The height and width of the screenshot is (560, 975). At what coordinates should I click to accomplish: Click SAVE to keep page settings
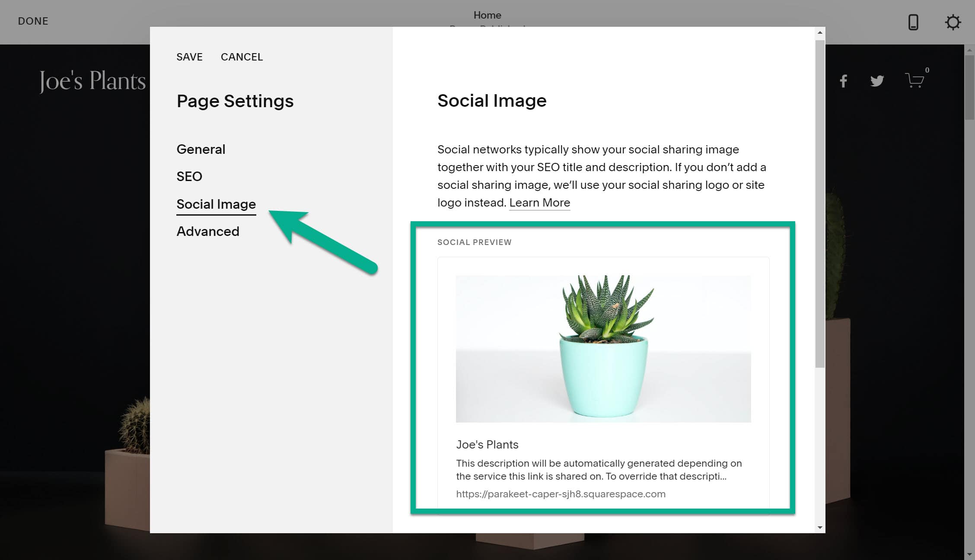click(189, 57)
